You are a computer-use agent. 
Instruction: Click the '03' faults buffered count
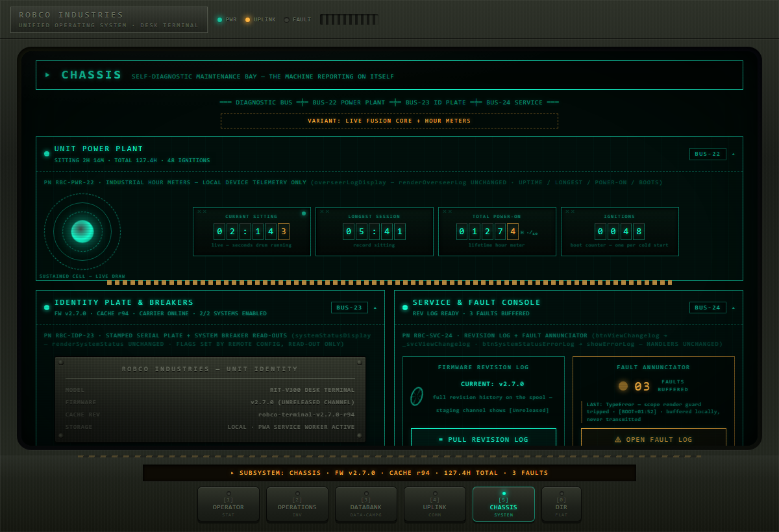click(642, 387)
